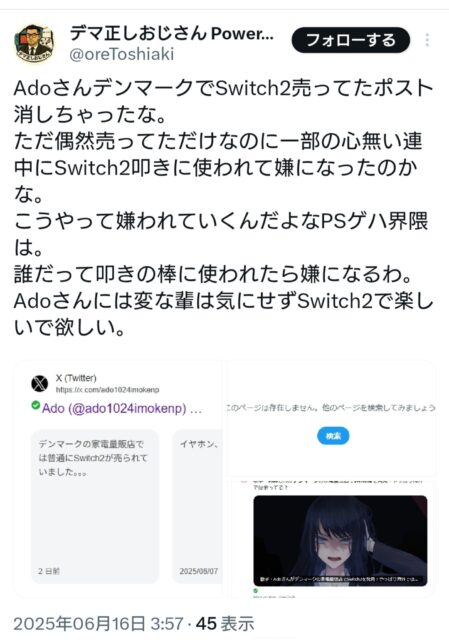Open the Ado (@ado1024imokenp) search result link

(122, 408)
